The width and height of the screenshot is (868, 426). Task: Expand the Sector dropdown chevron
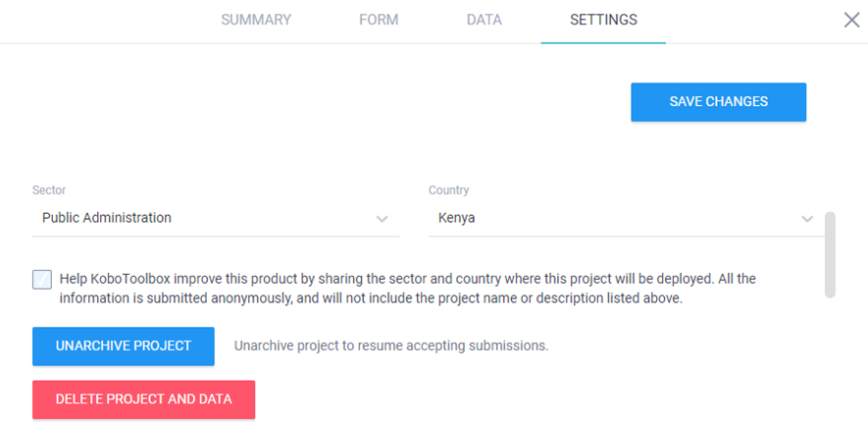(x=383, y=219)
